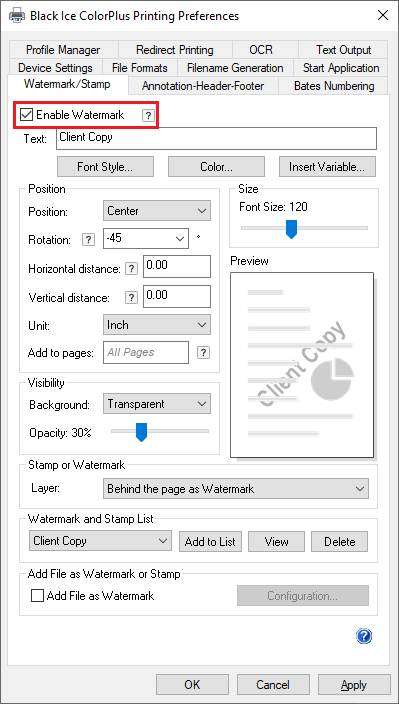
Task: Click the blue help icon at the bottom right
Action: coord(364,636)
